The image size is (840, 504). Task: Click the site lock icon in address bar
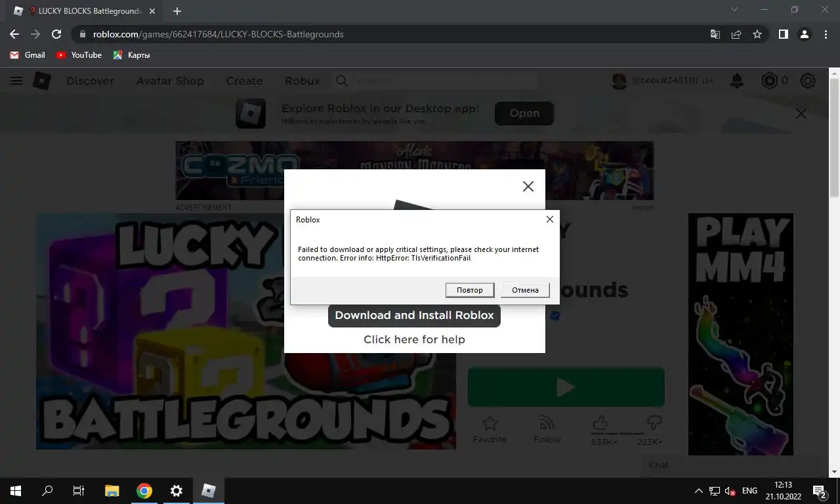(x=82, y=34)
